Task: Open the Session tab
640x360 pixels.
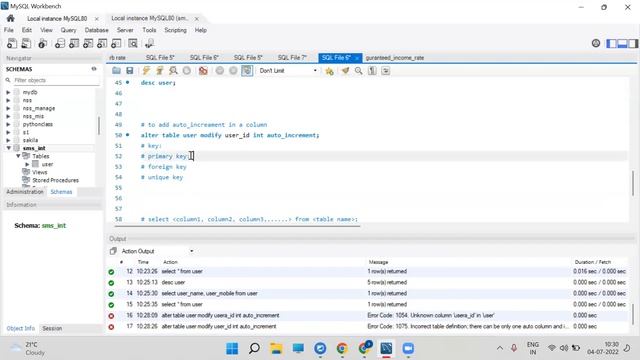Action: (52, 328)
